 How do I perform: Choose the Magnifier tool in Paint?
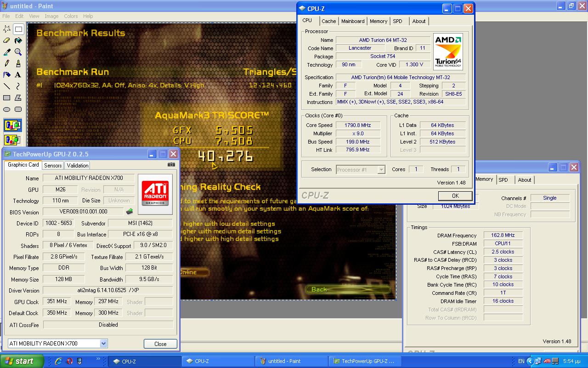pos(18,52)
